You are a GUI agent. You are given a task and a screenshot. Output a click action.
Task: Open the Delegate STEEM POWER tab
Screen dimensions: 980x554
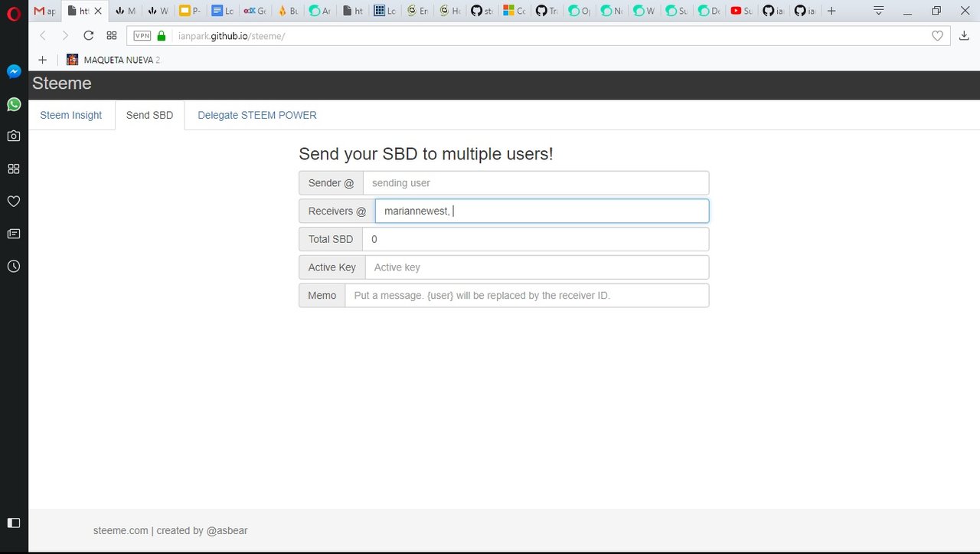(257, 115)
